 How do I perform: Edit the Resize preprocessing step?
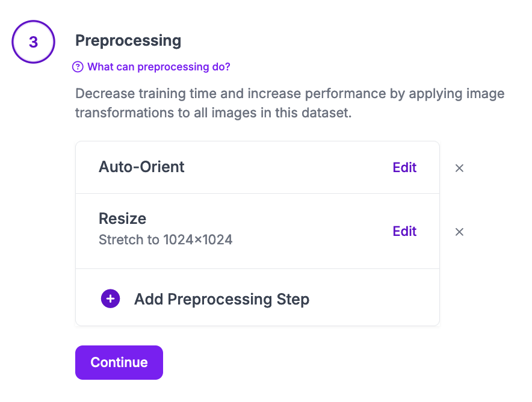click(x=404, y=231)
